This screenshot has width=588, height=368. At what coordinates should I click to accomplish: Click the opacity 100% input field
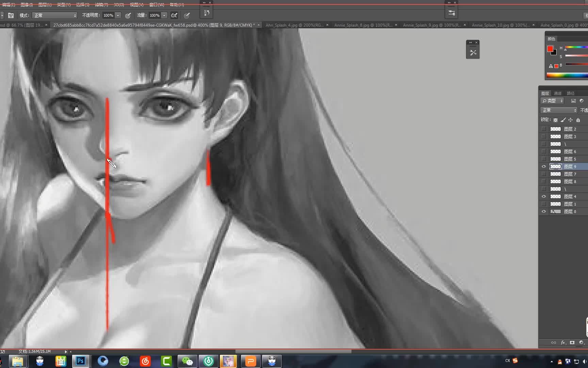click(109, 15)
